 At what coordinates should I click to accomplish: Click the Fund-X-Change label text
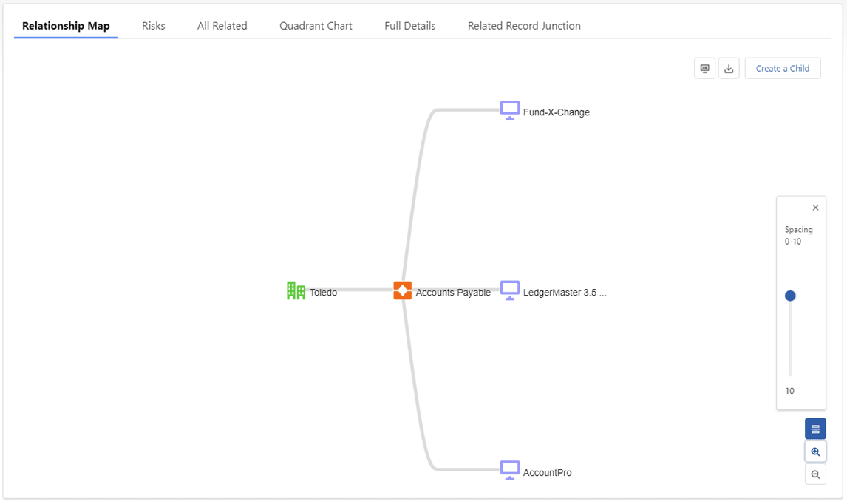pyautogui.click(x=556, y=112)
